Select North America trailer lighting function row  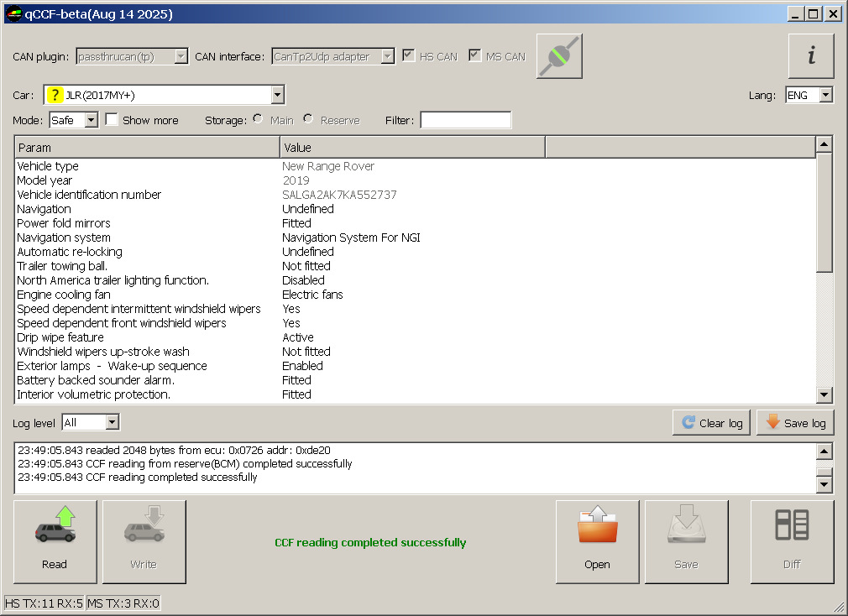point(416,280)
